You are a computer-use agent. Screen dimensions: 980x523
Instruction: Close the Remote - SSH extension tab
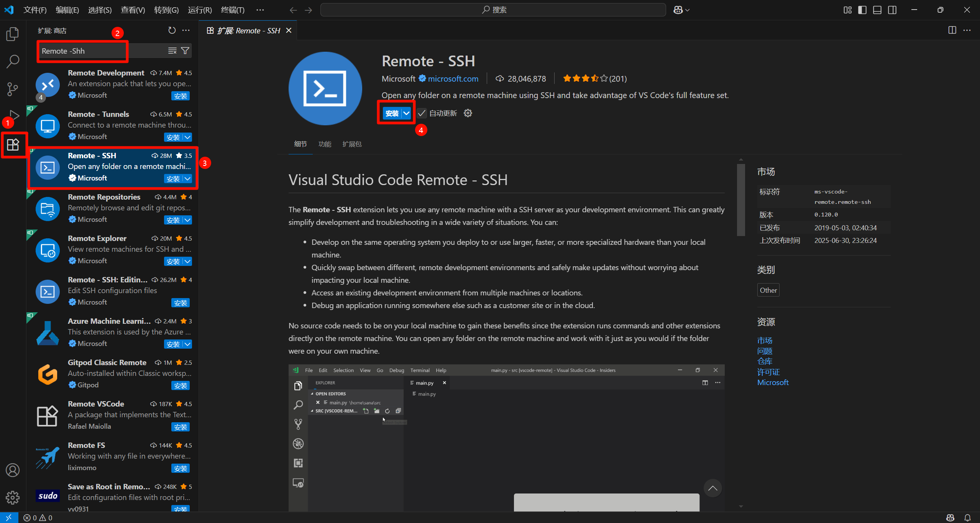tap(289, 30)
